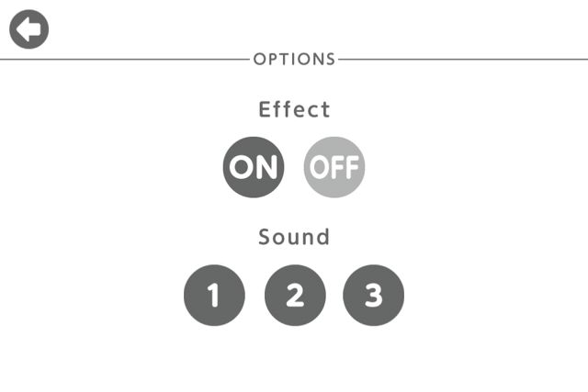This screenshot has width=588, height=392.
Task: Click the Sound section label
Action: click(294, 237)
